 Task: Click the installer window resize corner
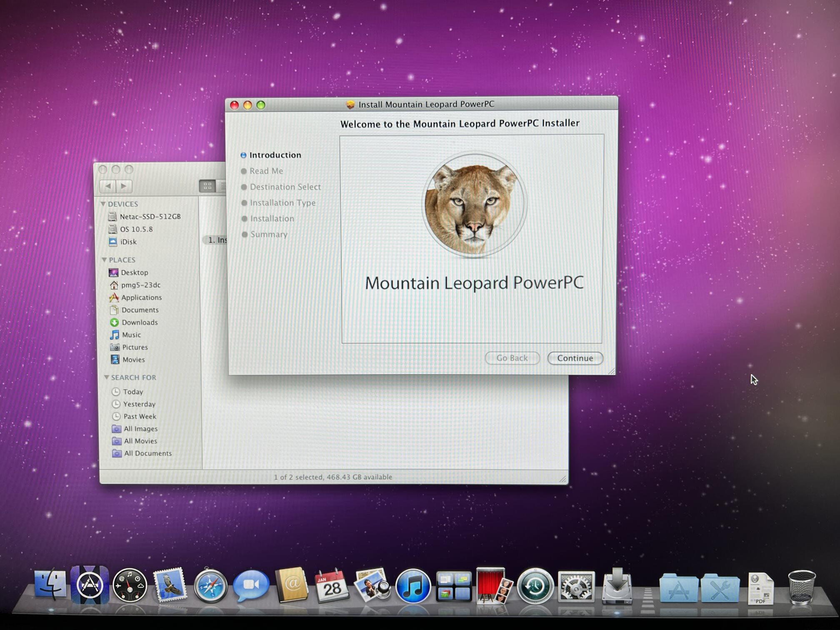[x=611, y=371]
